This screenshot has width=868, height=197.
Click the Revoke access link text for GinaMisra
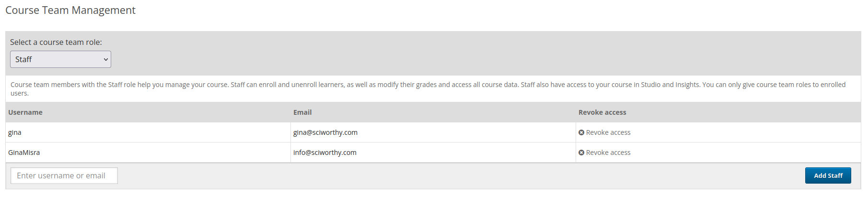pos(608,153)
